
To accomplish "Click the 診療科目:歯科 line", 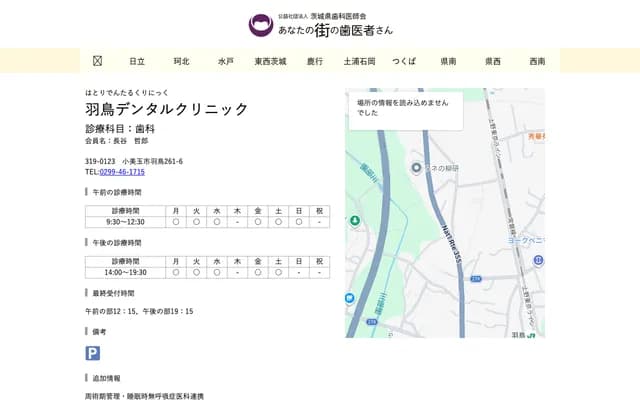I will tap(120, 129).
